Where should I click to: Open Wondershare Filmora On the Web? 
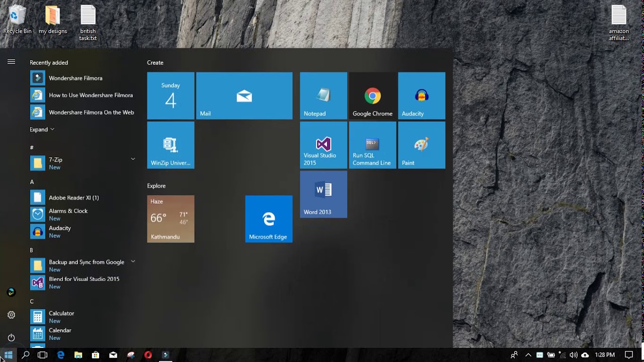[83, 112]
